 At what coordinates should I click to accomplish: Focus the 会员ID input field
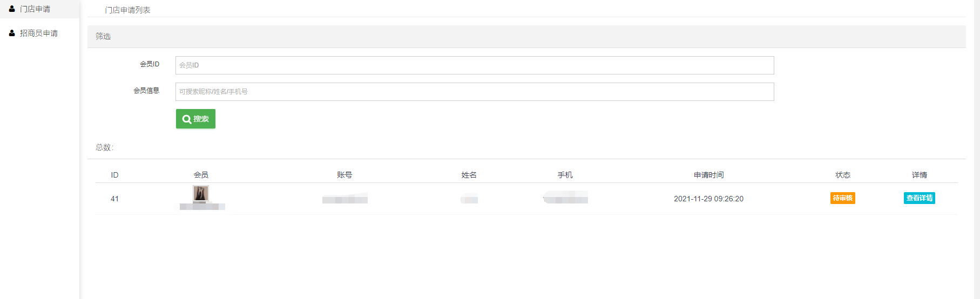click(475, 65)
